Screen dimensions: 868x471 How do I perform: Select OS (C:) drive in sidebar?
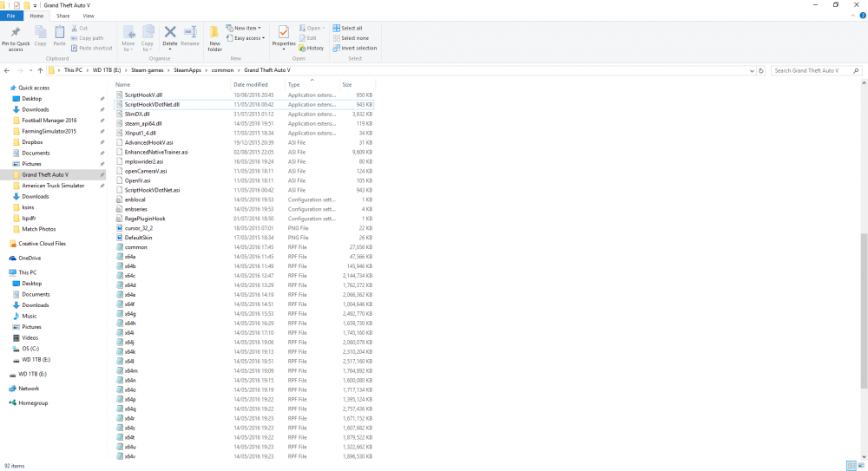tap(30, 349)
